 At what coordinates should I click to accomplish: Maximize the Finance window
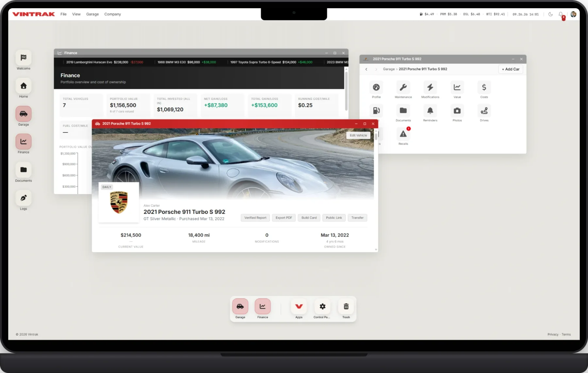click(x=335, y=53)
